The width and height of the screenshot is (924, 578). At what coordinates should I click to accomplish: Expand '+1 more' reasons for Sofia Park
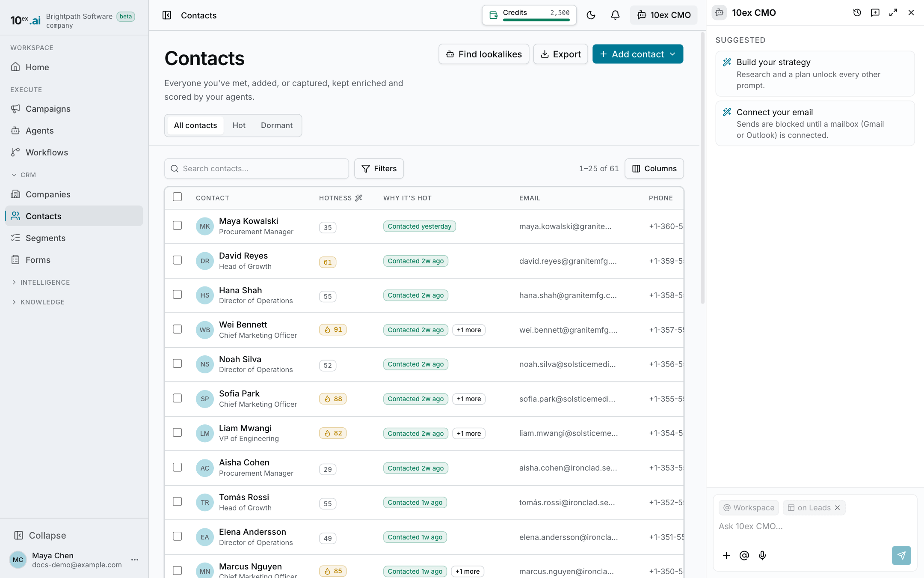click(469, 399)
